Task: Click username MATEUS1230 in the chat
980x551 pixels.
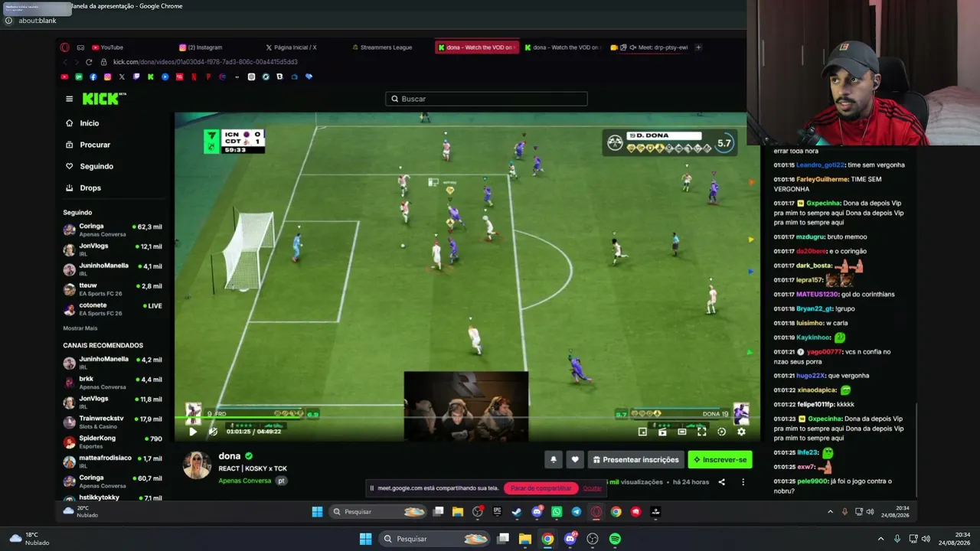Action: pyautogui.click(x=817, y=295)
